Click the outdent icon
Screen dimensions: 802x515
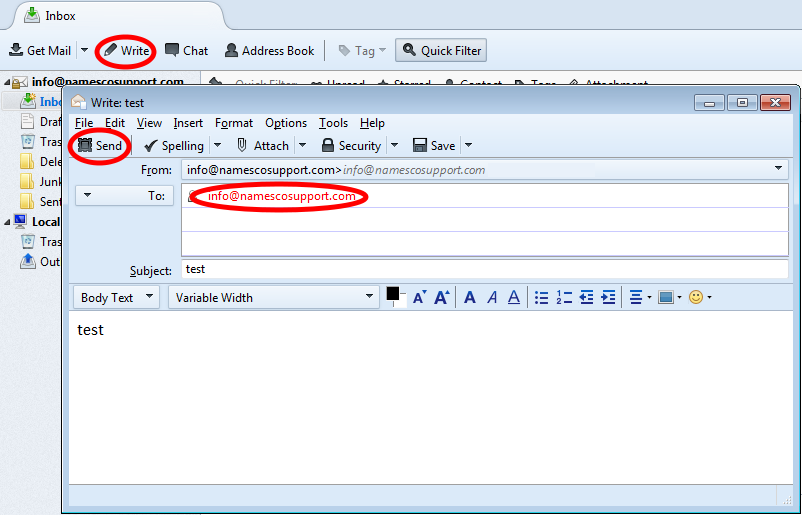[586, 297]
